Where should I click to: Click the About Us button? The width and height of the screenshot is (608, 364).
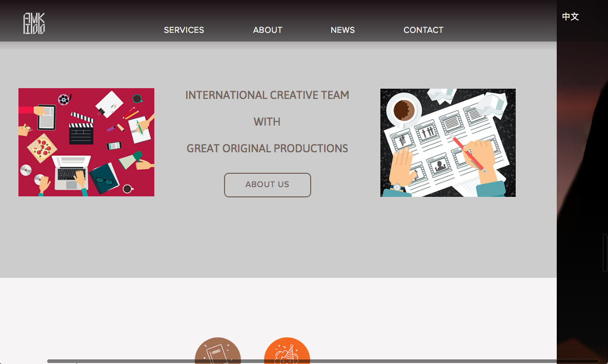coord(267,185)
